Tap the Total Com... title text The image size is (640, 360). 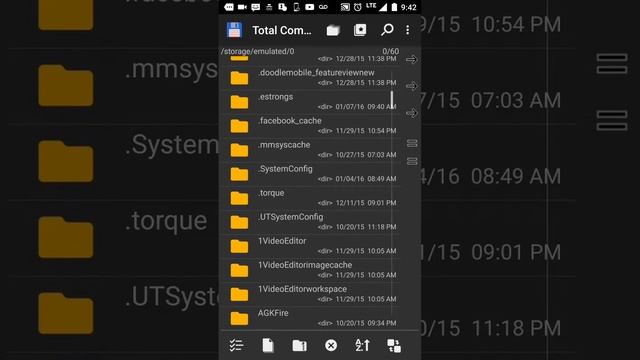(282, 30)
